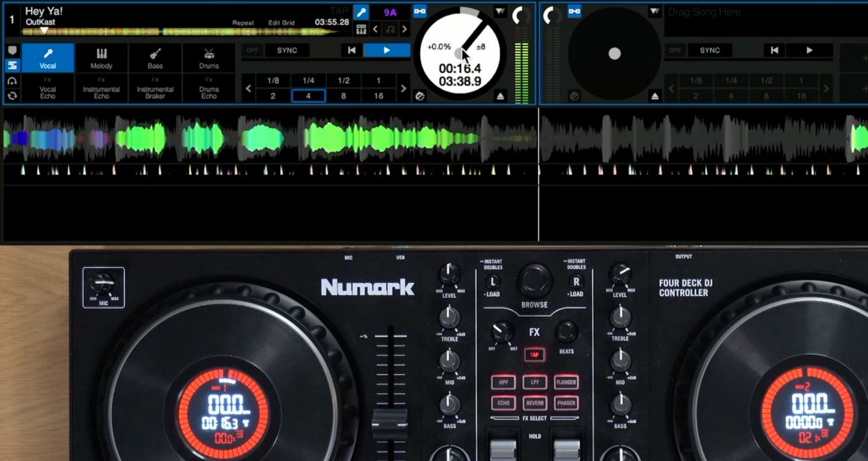Click the track length 03:55.28
The image size is (868, 461).
tap(332, 22)
